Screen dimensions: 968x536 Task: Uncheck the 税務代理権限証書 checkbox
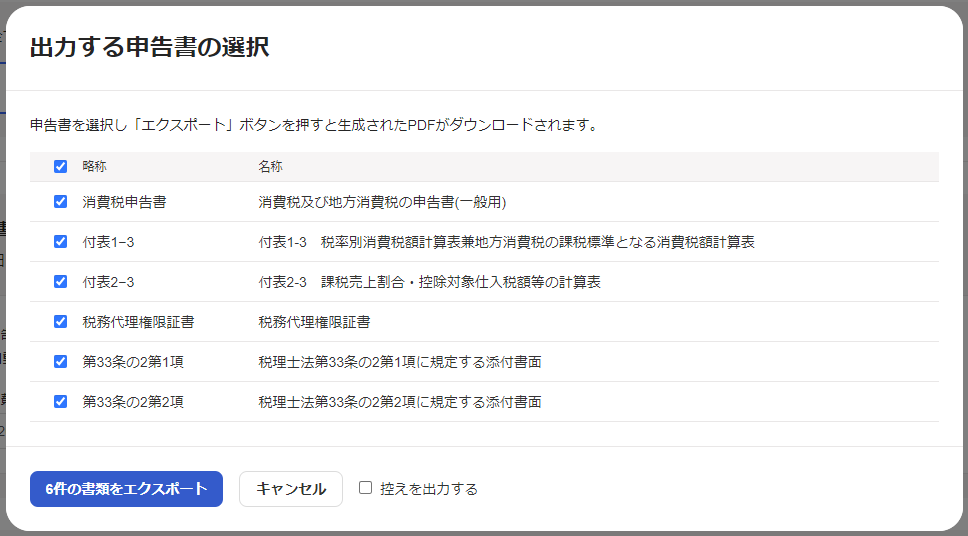pos(60,322)
